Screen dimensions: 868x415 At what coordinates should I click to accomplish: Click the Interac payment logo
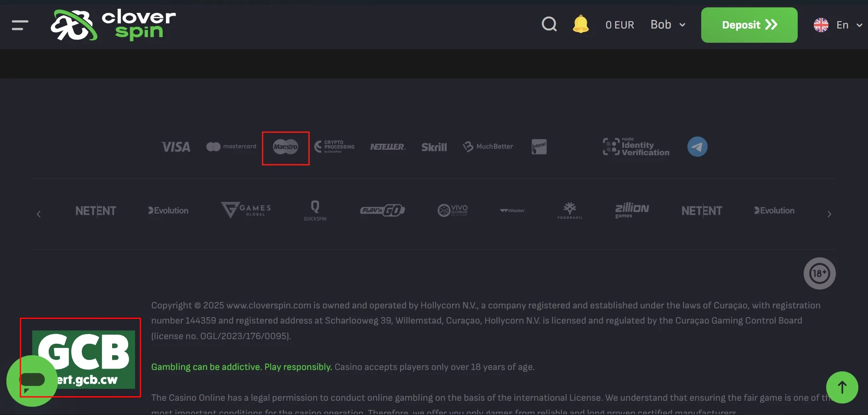click(539, 147)
